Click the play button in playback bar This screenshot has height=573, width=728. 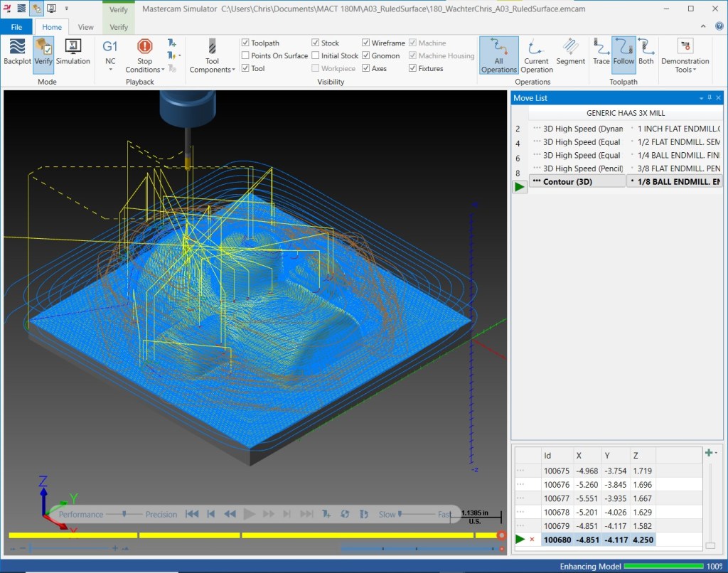(250, 514)
